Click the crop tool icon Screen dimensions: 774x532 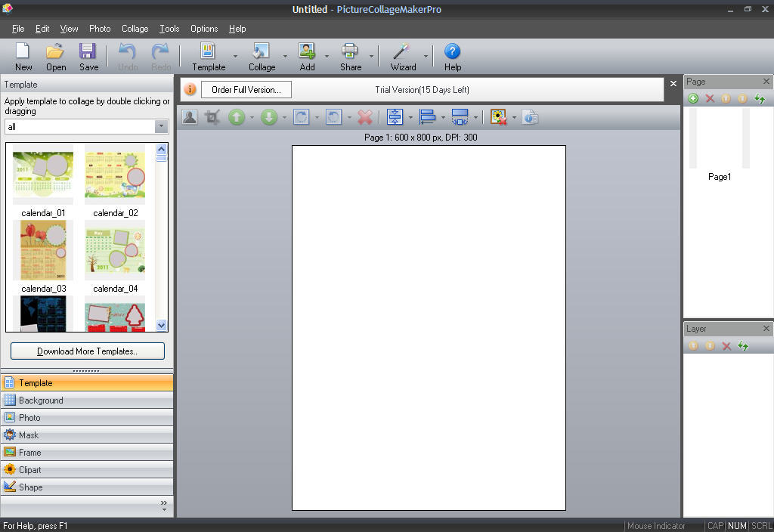[212, 117]
